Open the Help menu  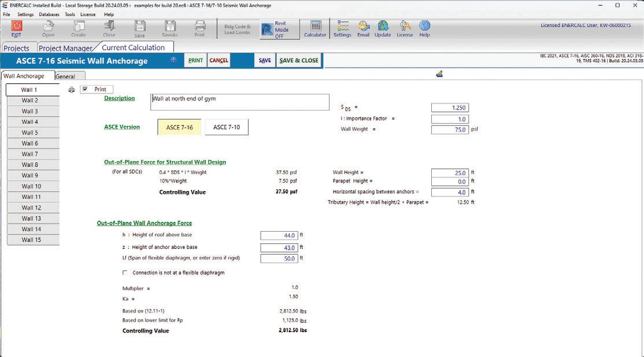pos(109,14)
